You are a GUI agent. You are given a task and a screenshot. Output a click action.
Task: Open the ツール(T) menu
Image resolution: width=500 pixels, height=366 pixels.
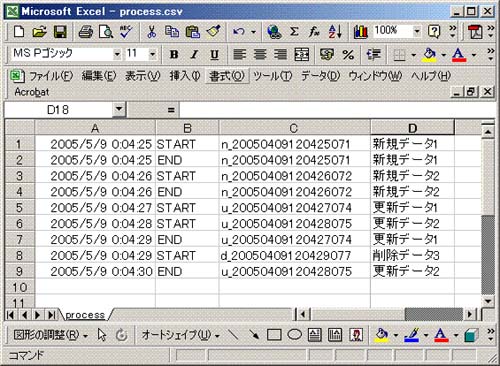(x=272, y=76)
